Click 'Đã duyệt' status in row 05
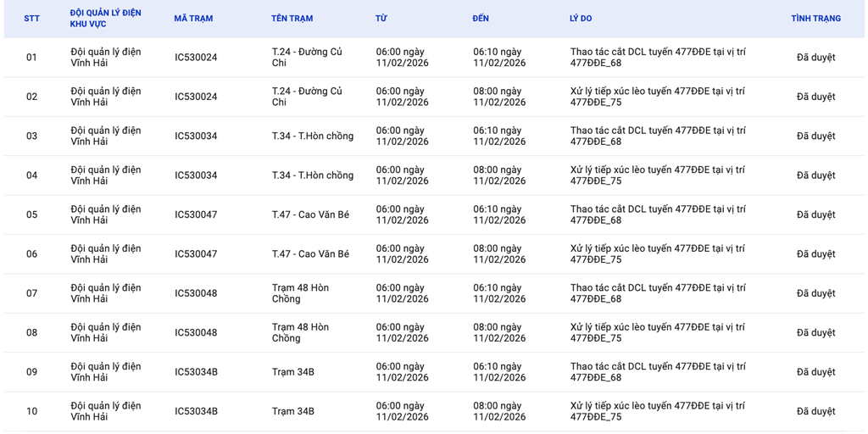The image size is (868, 434). pyautogui.click(x=815, y=215)
